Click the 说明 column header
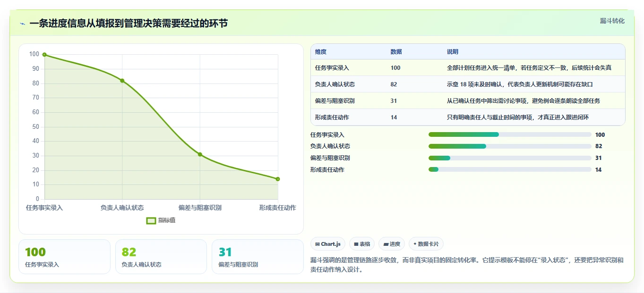This screenshot has width=644, height=293. [453, 52]
